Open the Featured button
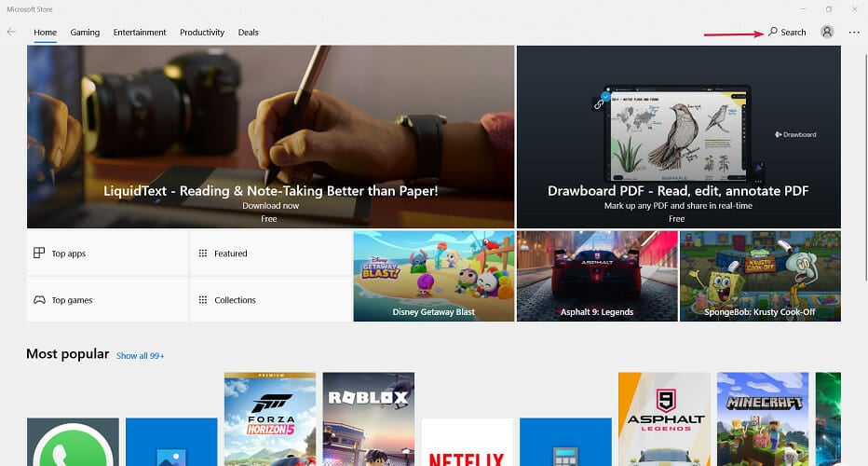Image resolution: width=868 pixels, height=466 pixels. pyautogui.click(x=271, y=254)
